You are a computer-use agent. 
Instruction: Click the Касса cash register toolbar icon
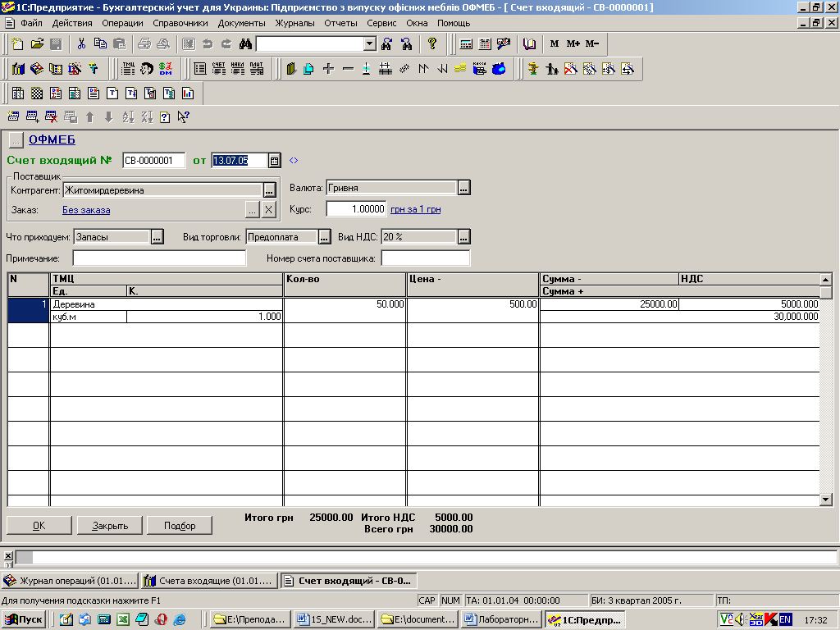[479, 69]
